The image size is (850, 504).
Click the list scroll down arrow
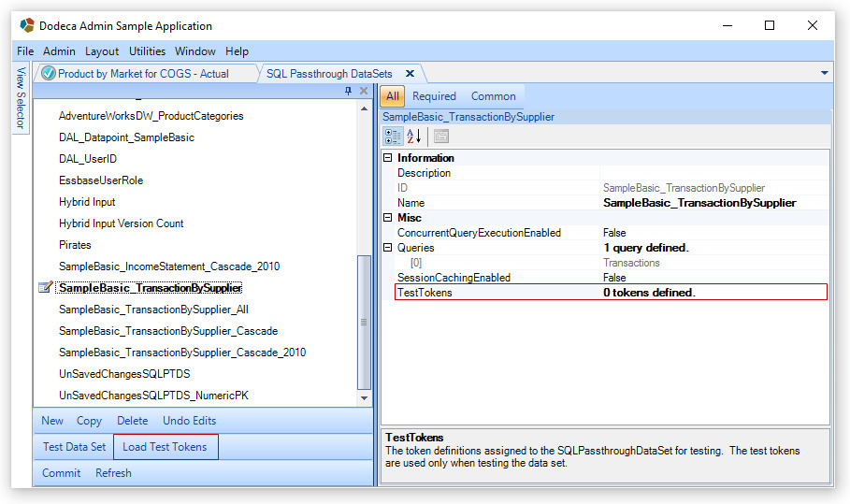click(365, 397)
